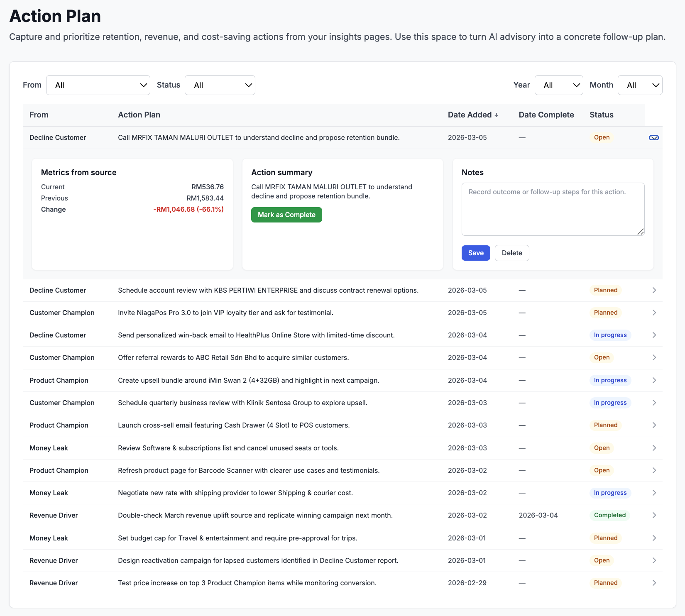
Task: Click the chevron on the Cash Drawer cross-sell row
Action: 654,425
